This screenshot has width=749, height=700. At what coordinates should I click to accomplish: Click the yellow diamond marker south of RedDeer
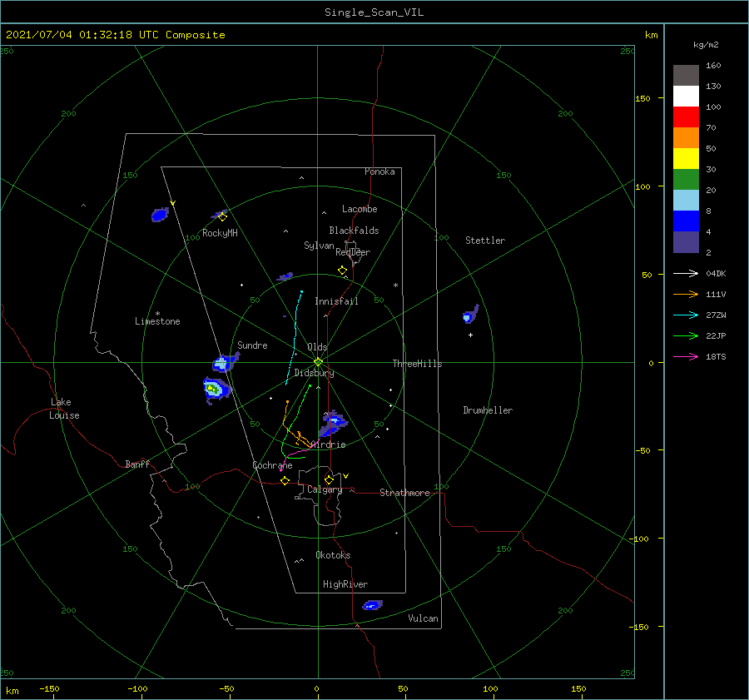[342, 271]
